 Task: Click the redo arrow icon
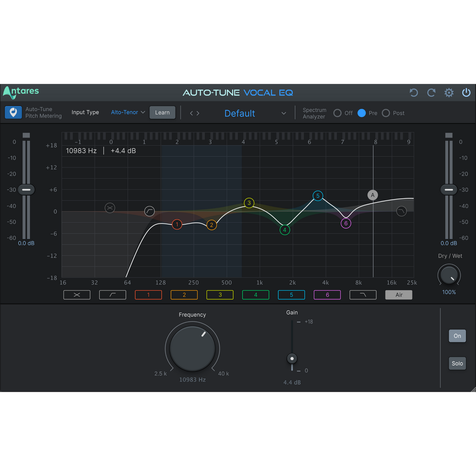431,93
